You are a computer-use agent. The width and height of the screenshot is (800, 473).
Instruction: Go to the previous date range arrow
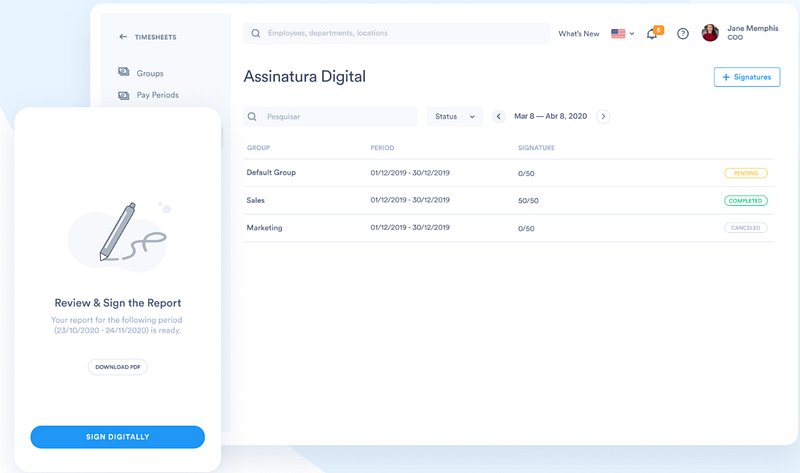tap(498, 116)
